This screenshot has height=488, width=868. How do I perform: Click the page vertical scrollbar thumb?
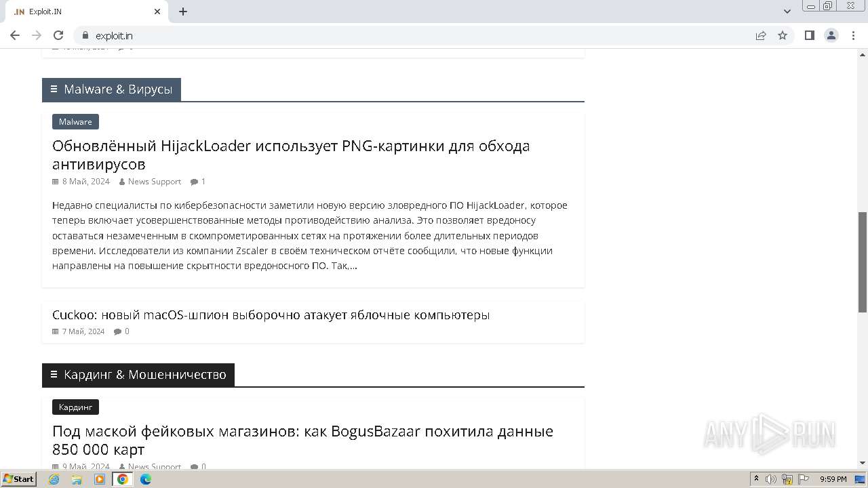click(x=863, y=262)
